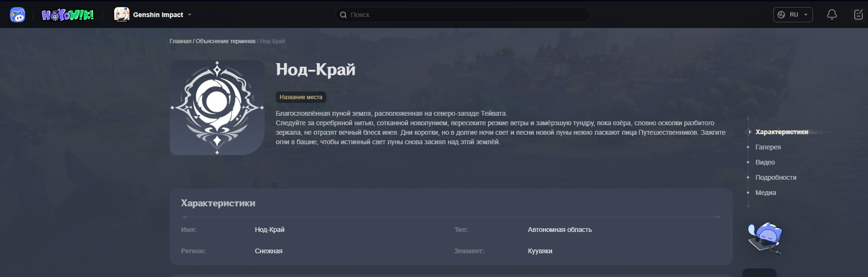
Task: Click the blue mascot helper icon
Action: pos(765,238)
